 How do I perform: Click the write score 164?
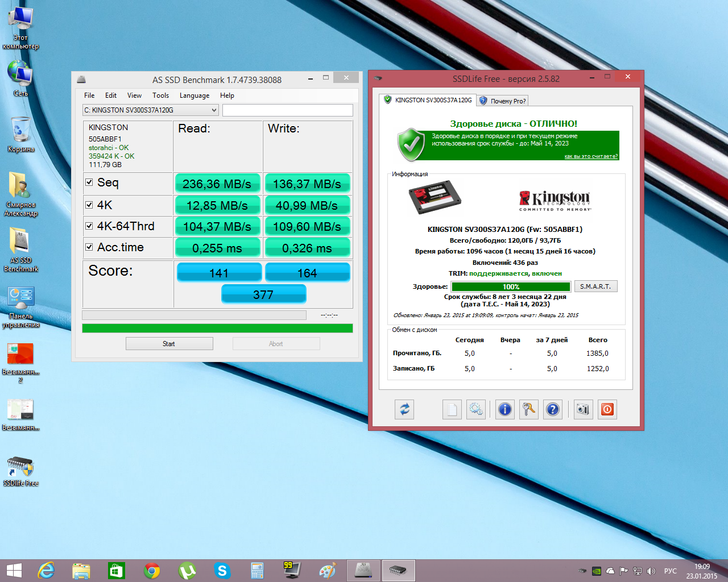pyautogui.click(x=307, y=273)
